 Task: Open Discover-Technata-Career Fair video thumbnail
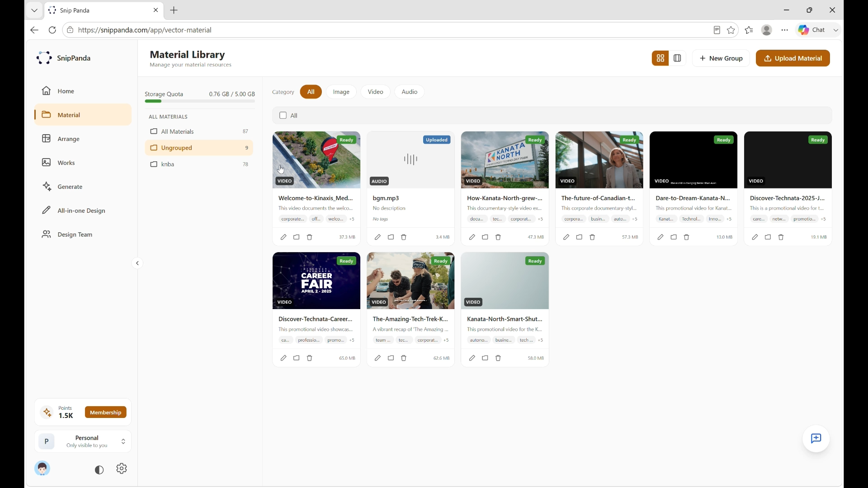pyautogui.click(x=316, y=281)
